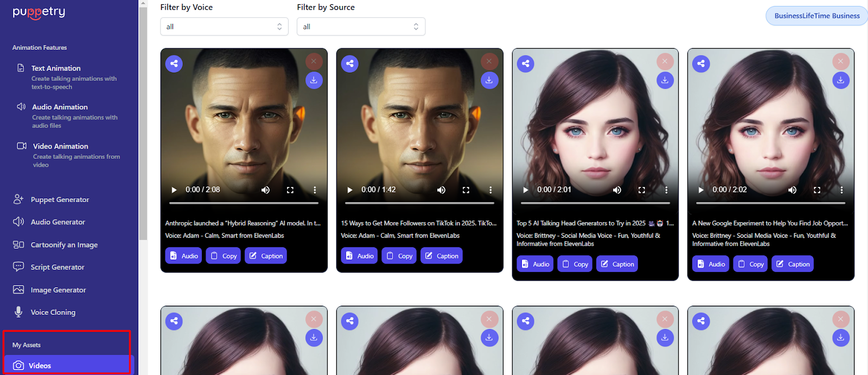The width and height of the screenshot is (868, 375).
Task: Play the 2:01 Talking Head Generators video
Action: [x=526, y=190]
